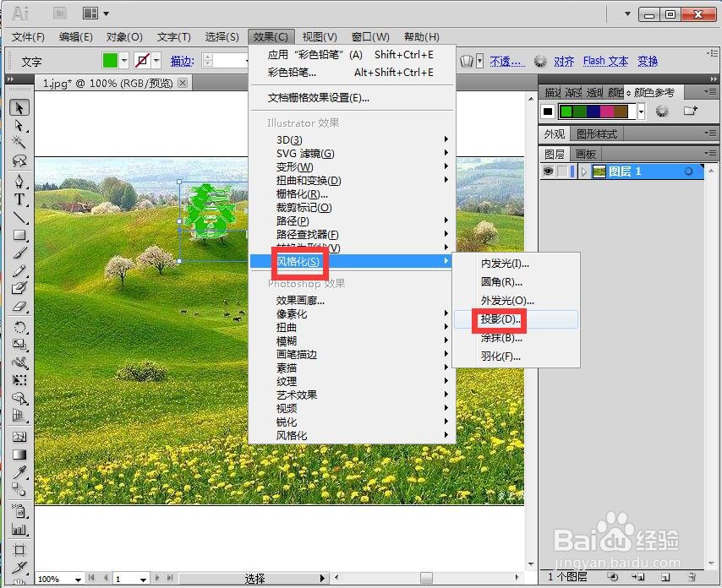Select the Perspective Grid tool

[x=19, y=416]
